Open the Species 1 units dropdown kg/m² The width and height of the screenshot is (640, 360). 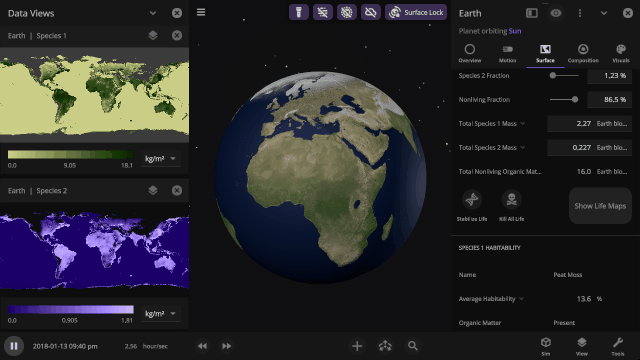coord(160,158)
